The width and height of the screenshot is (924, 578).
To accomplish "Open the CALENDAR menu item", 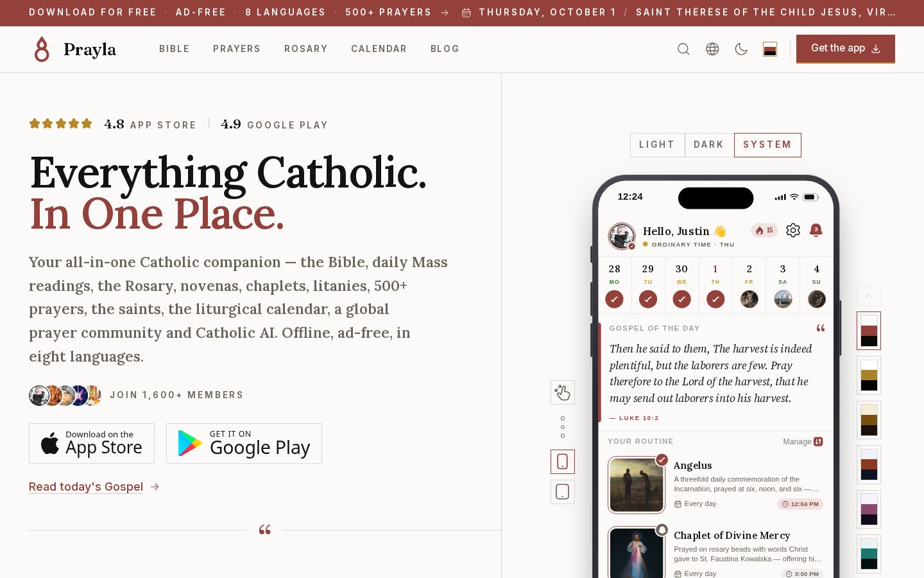I will 379,49.
